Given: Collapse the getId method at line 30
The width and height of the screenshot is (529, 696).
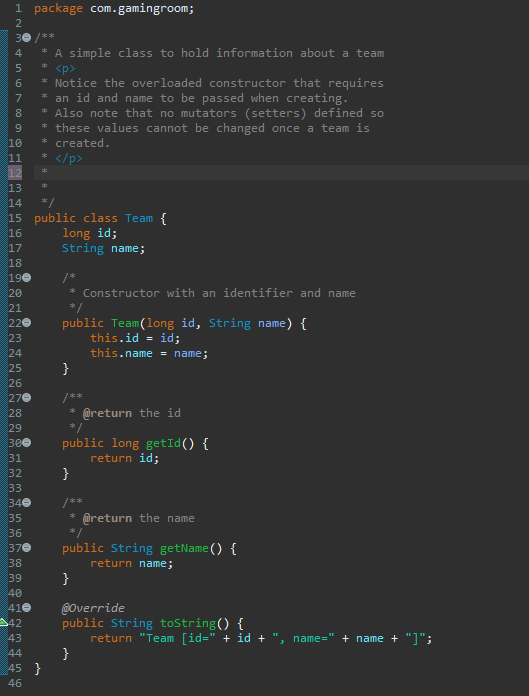Looking at the screenshot, I should pyautogui.click(x=27, y=443).
